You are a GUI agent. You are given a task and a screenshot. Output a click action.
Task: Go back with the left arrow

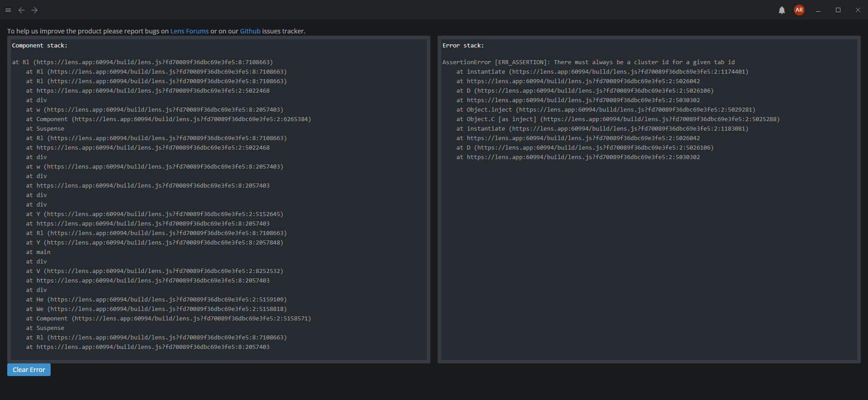click(x=21, y=10)
